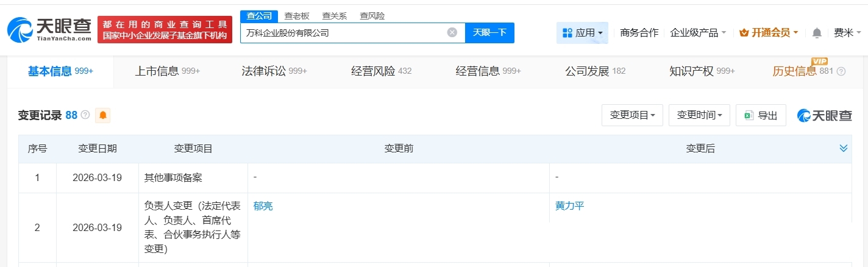The height and width of the screenshot is (267, 868).
Task: Switch to the 法律诉讼 tab
Action: coord(274,71)
